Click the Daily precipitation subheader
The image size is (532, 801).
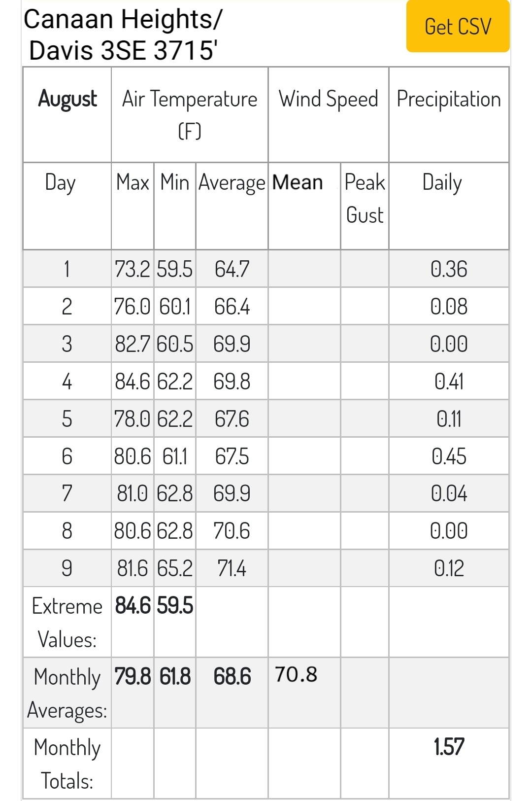(x=442, y=183)
